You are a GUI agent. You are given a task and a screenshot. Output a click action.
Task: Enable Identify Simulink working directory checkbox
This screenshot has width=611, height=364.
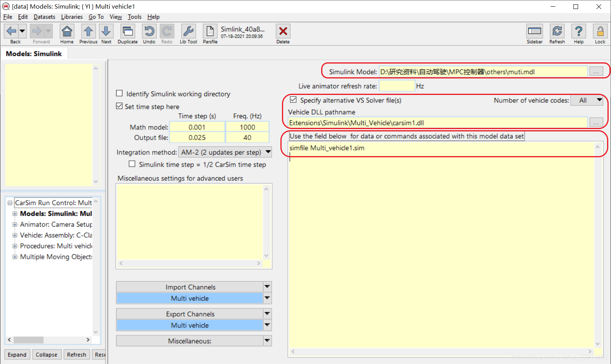120,93
